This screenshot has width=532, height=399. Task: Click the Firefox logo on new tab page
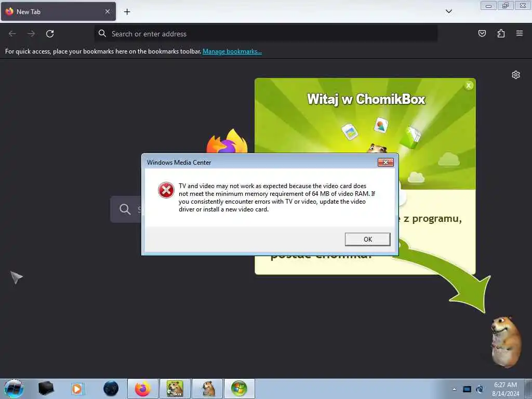[228, 141]
